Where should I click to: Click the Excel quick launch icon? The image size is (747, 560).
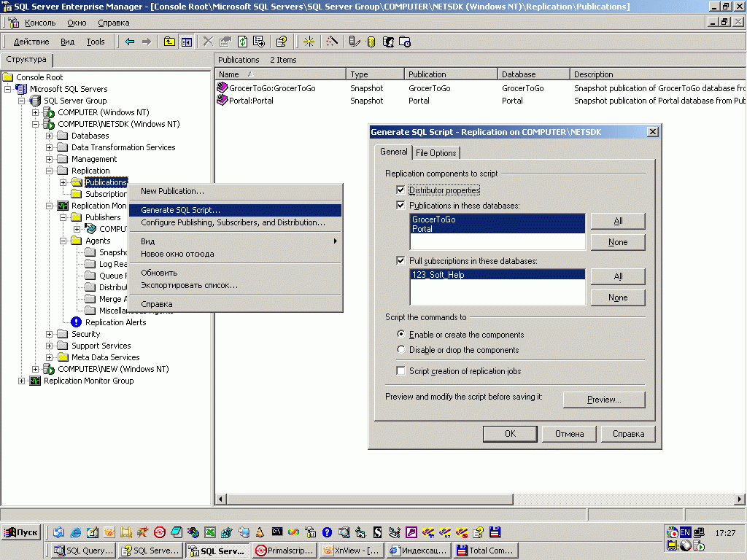point(209,532)
